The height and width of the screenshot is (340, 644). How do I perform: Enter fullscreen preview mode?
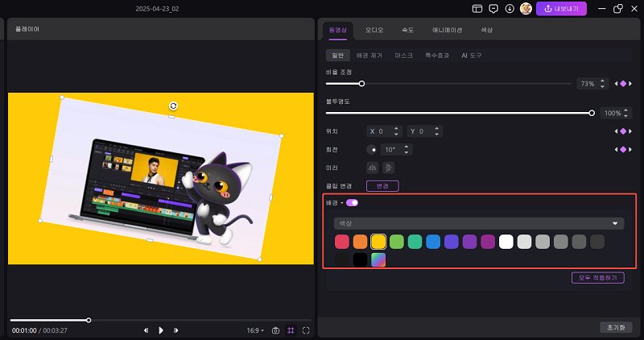[x=306, y=330]
